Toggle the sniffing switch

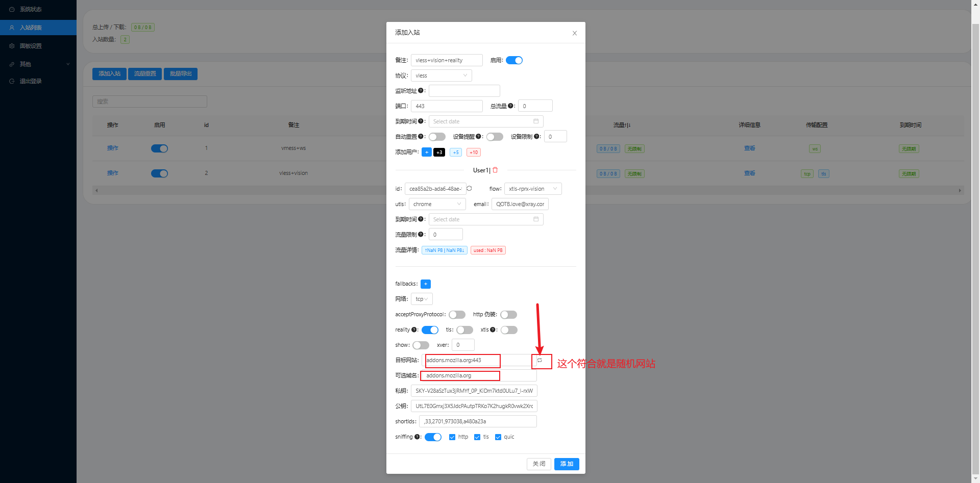click(x=433, y=437)
